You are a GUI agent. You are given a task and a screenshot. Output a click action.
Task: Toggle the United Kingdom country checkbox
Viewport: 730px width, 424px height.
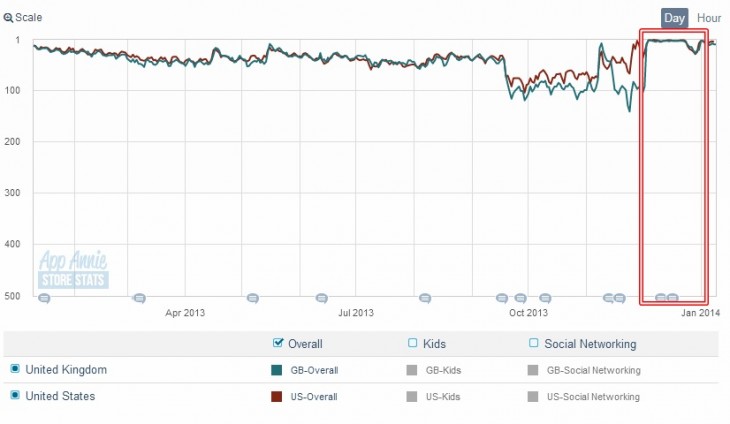(x=15, y=370)
